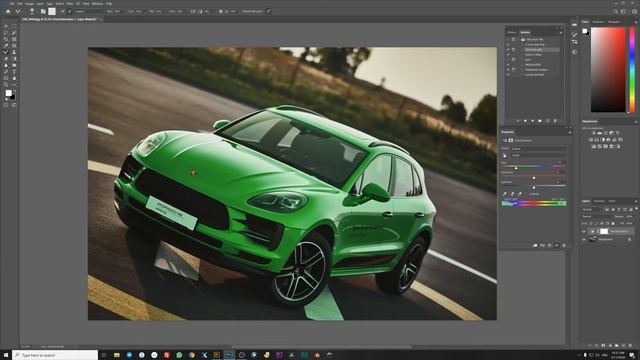Open the Master channel dropdown
Viewport: 640px width, 360px height.
(x=539, y=155)
